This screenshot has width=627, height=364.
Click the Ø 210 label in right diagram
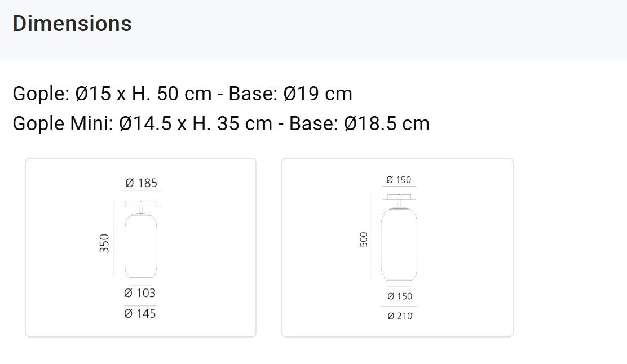point(399,316)
